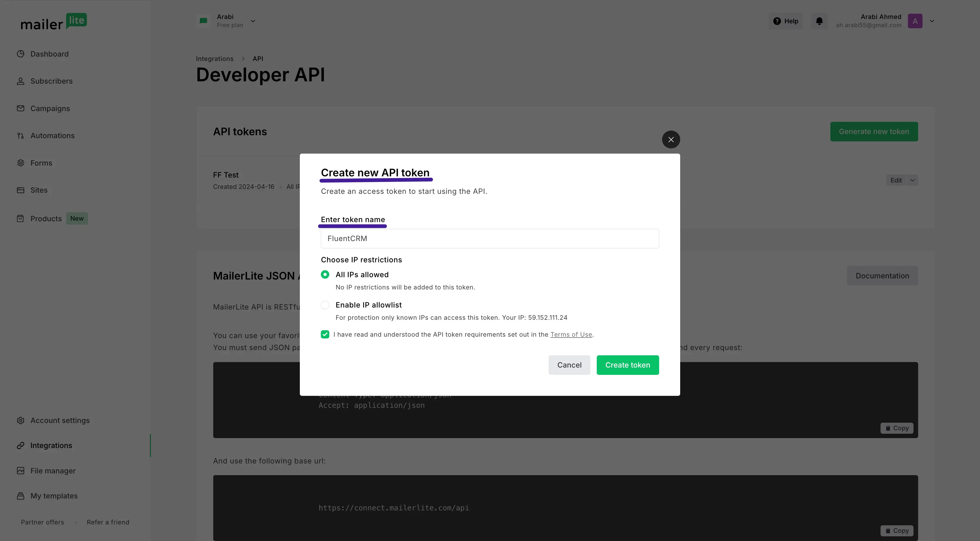Open File manager
Screen dimensions: 980x541
point(53,471)
